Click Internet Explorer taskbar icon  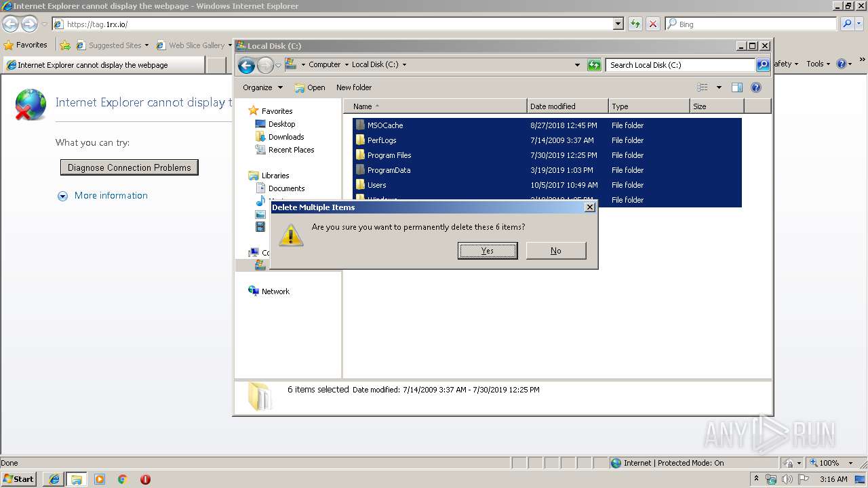54,479
